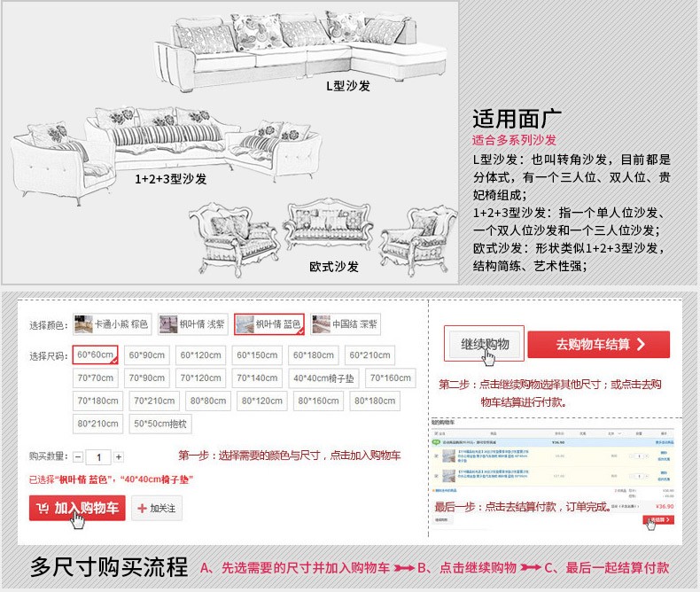
Task: Click the 去购物车结算 checkout button
Action: pyautogui.click(x=598, y=344)
